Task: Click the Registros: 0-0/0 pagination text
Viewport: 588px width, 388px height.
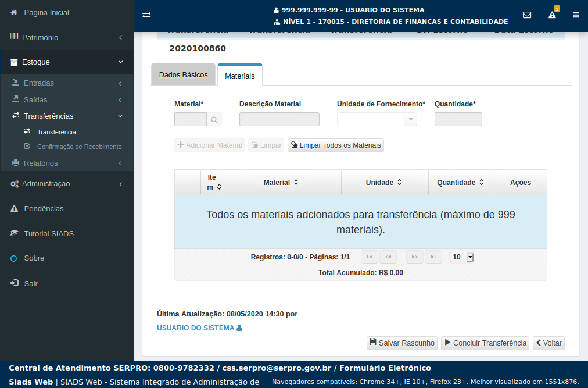Action: [x=300, y=257]
